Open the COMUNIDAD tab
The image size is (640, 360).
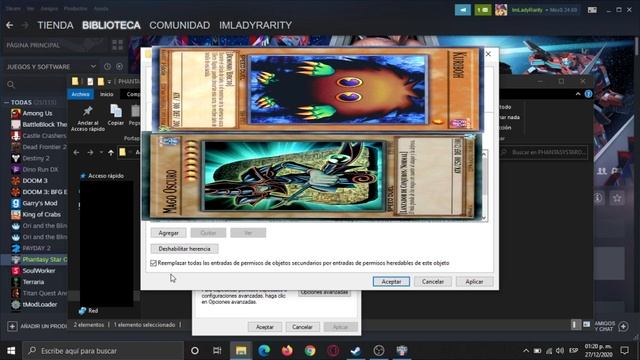pyautogui.click(x=180, y=25)
